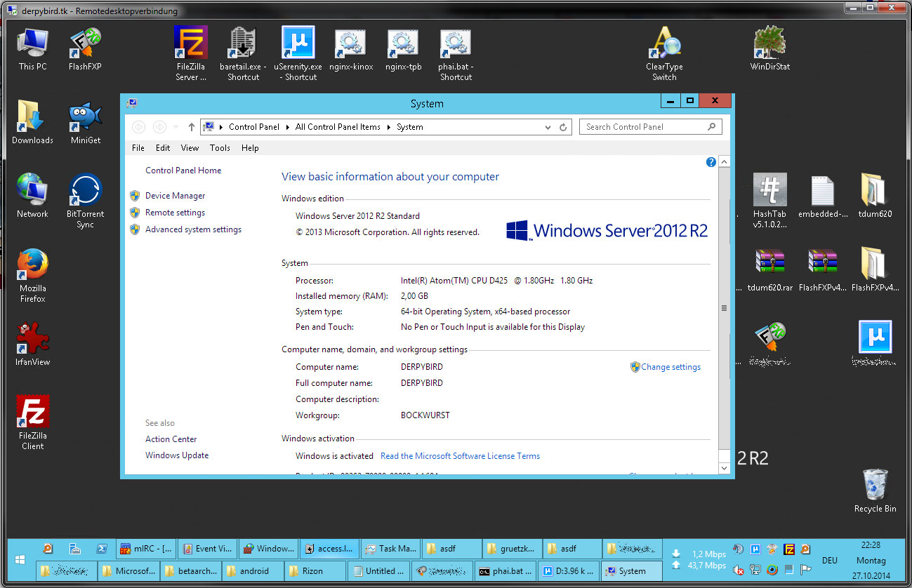This screenshot has height=588, width=912.
Task: Open the This PC desktop icon
Action: tap(32, 49)
